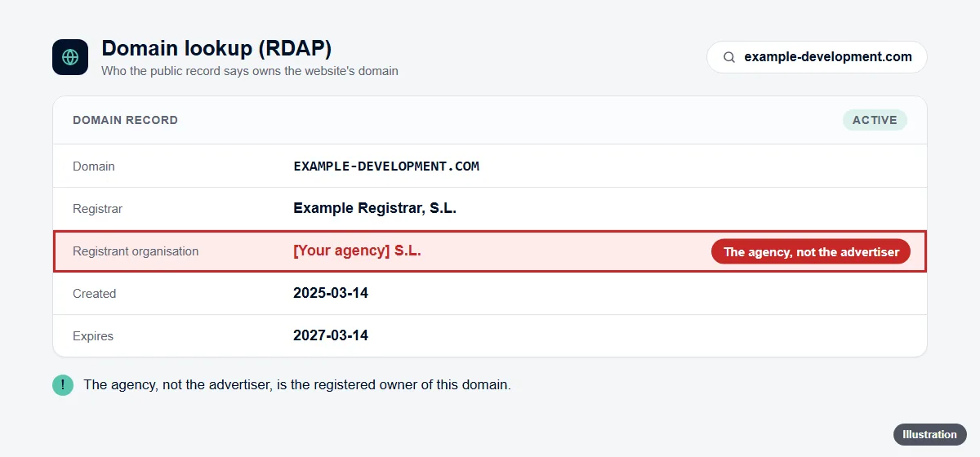
Task: Click the registered owner note below the card
Action: [297, 384]
